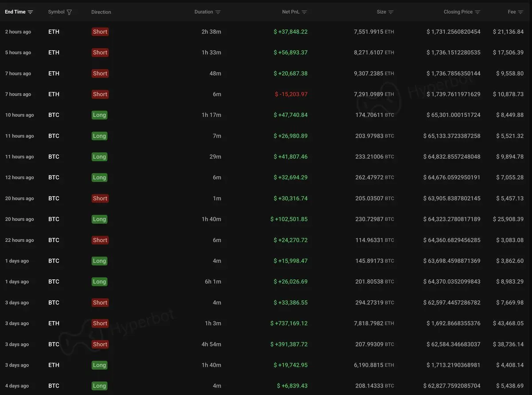Click size value 294.27319 BTC

(x=375, y=303)
